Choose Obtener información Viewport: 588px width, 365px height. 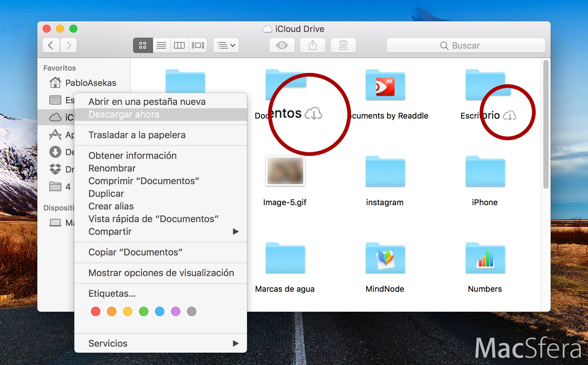[x=161, y=156]
